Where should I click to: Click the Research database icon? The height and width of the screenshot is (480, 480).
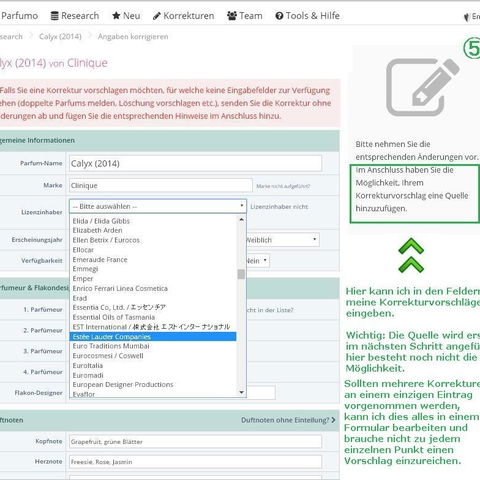(54, 16)
